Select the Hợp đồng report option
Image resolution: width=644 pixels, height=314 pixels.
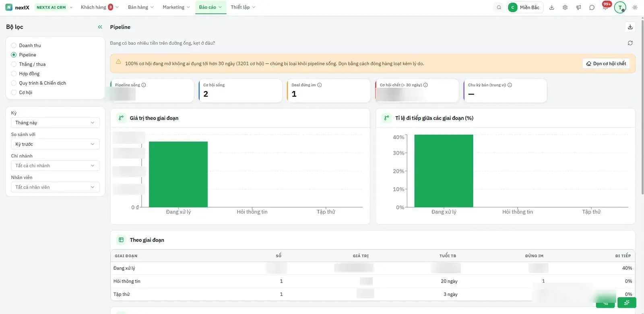(x=25, y=74)
